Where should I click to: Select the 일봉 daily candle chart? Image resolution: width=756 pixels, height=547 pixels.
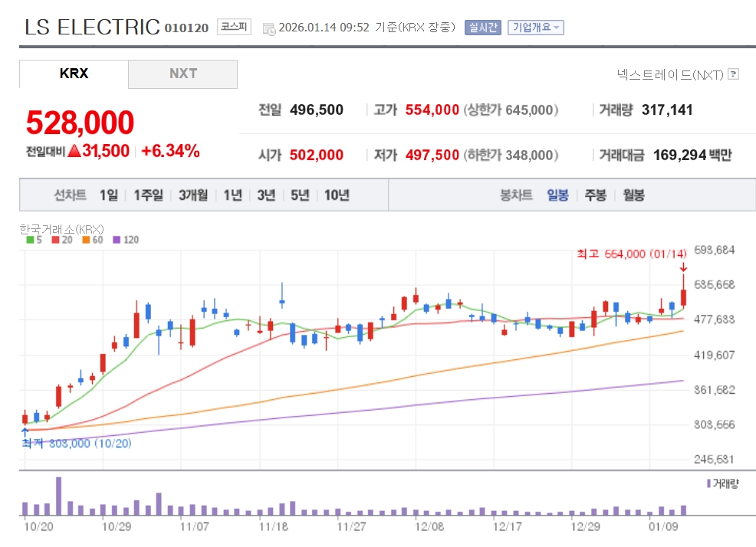click(558, 195)
